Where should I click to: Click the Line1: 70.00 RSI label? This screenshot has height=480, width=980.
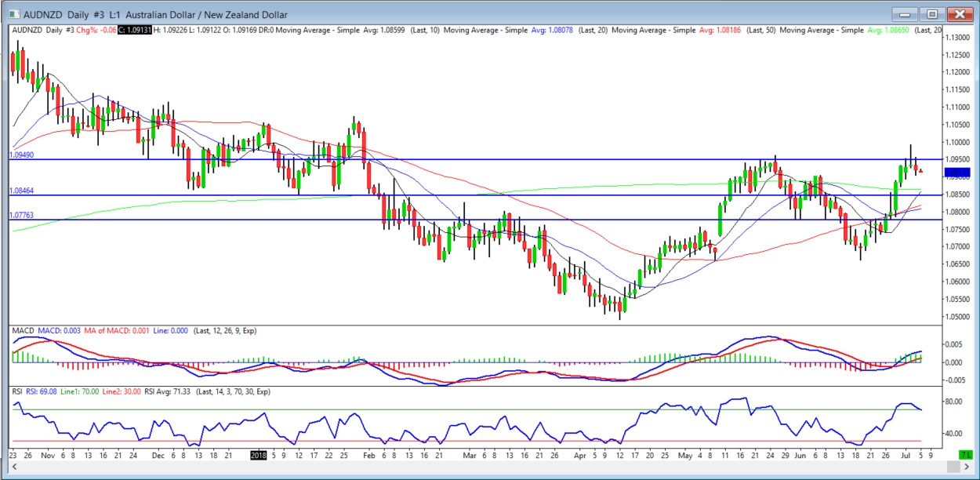point(79,391)
